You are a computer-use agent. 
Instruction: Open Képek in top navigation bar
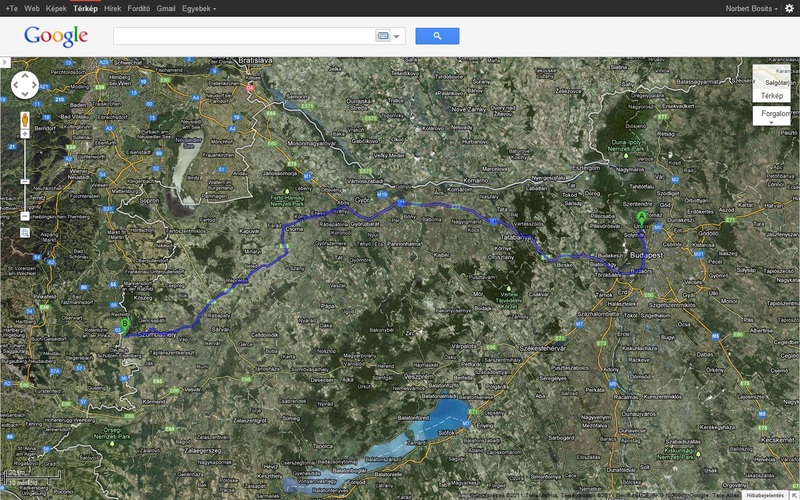click(x=56, y=8)
